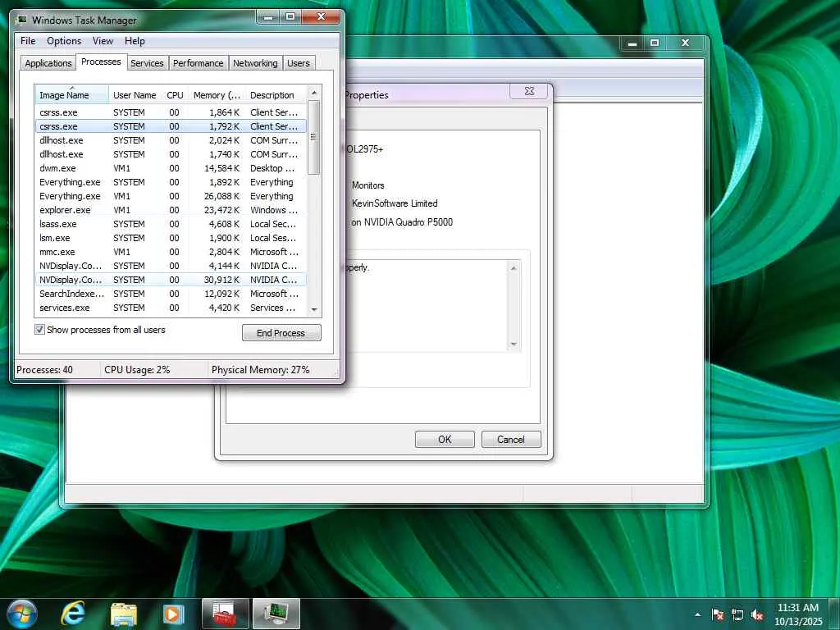Select lsass.exe process row
This screenshot has height=630, width=840.
click(171, 224)
